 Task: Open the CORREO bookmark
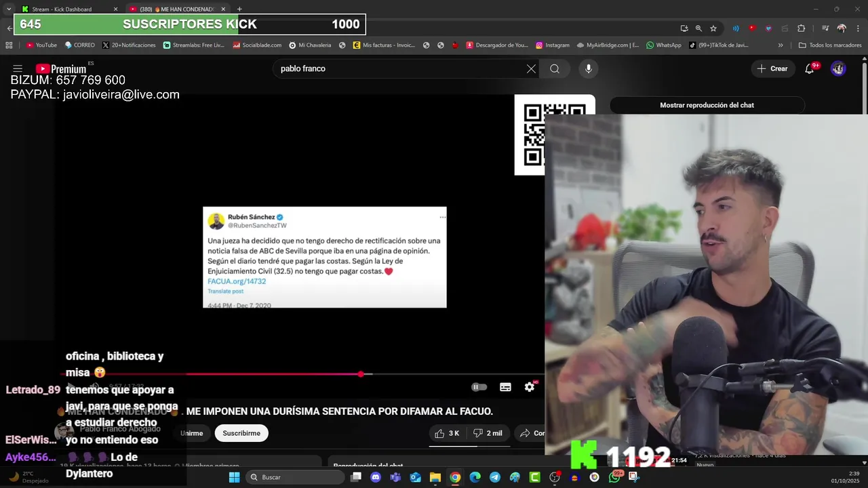click(79, 45)
